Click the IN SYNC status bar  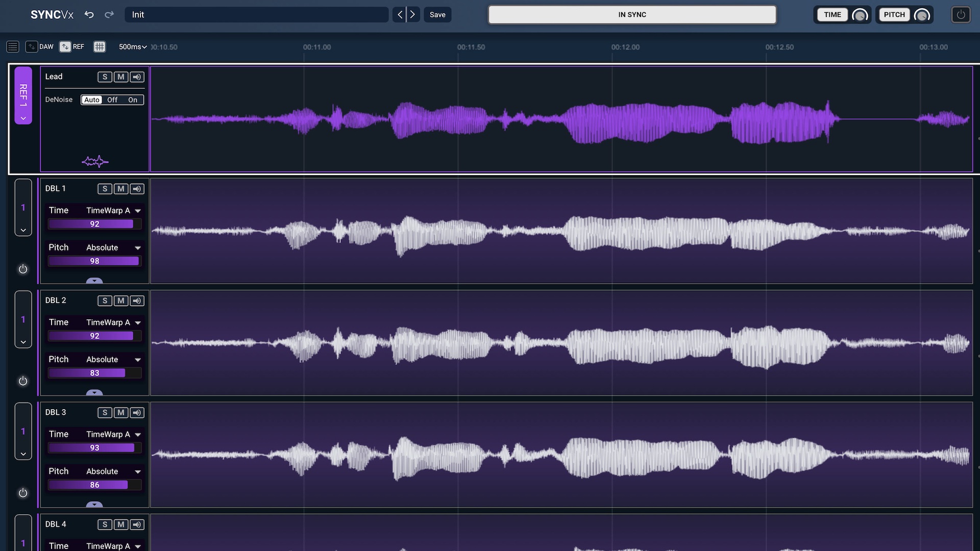[x=632, y=14]
